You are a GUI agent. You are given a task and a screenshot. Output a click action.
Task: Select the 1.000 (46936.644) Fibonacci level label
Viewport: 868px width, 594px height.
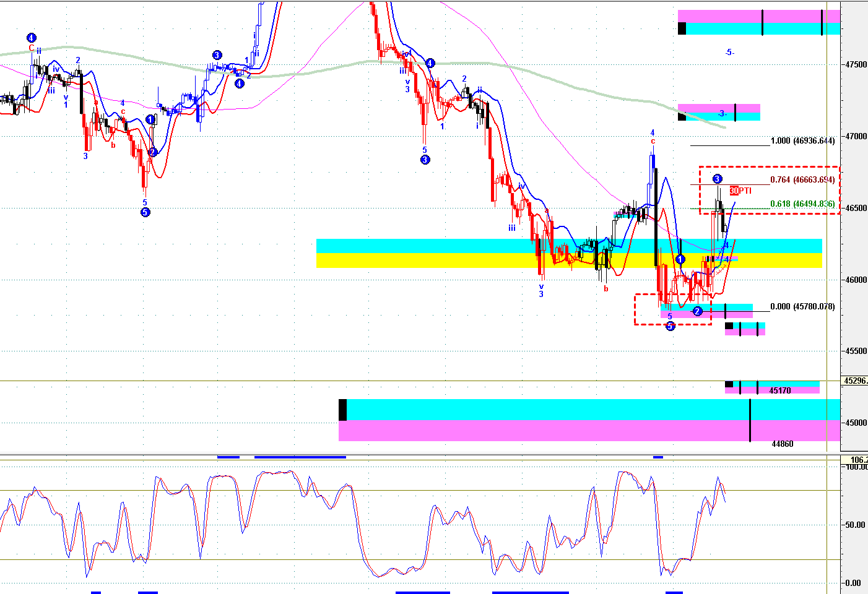[802, 141]
